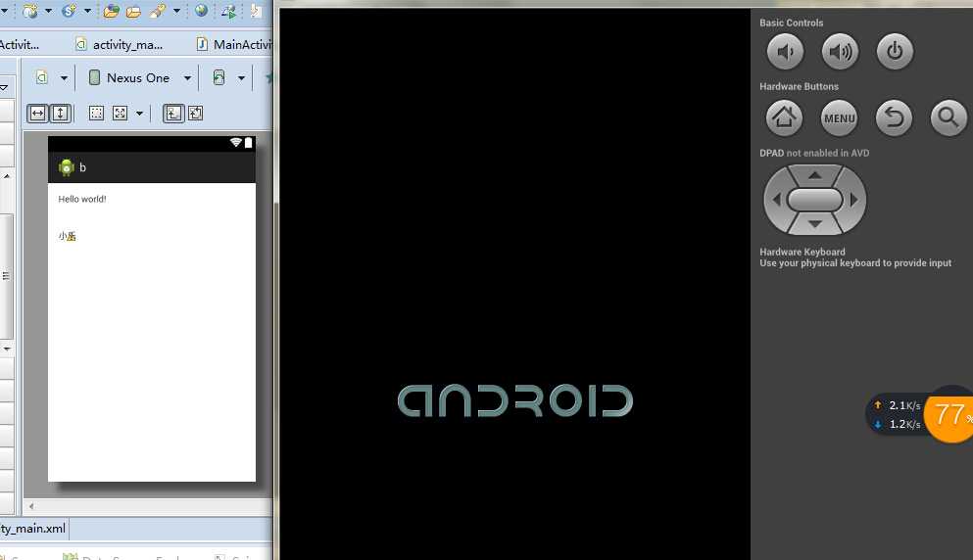Toggle the pressed layout button beside zoom dropdown
The image size is (973, 560).
pyautogui.click(x=173, y=113)
